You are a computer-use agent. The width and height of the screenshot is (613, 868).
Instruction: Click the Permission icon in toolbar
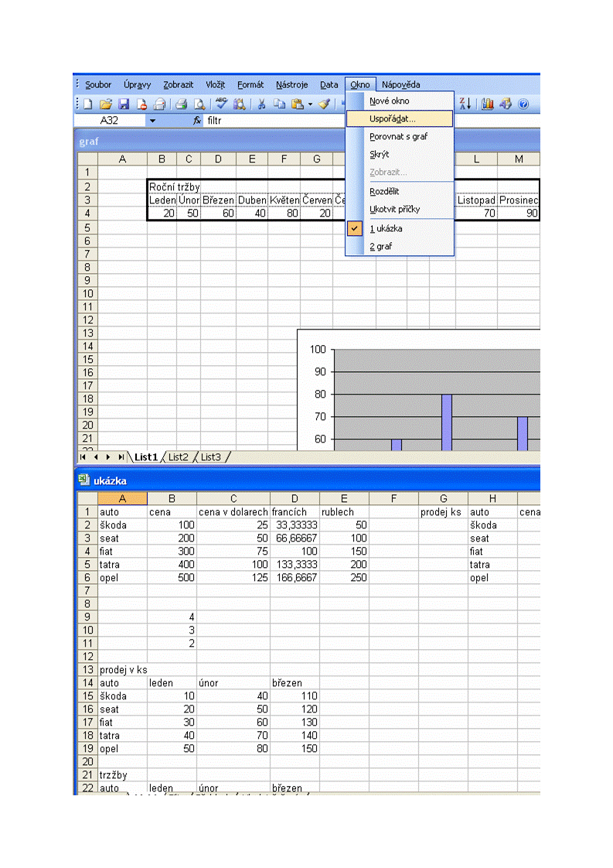[x=141, y=104]
